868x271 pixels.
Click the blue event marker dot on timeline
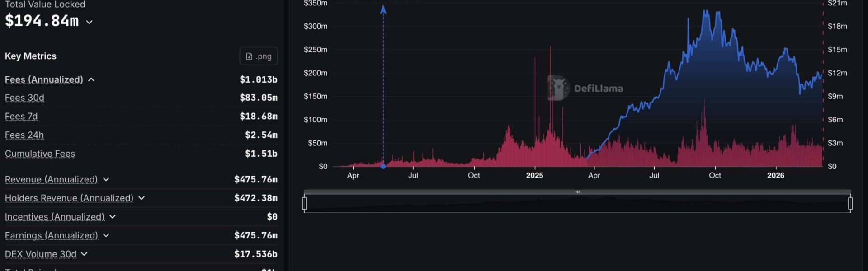click(383, 166)
